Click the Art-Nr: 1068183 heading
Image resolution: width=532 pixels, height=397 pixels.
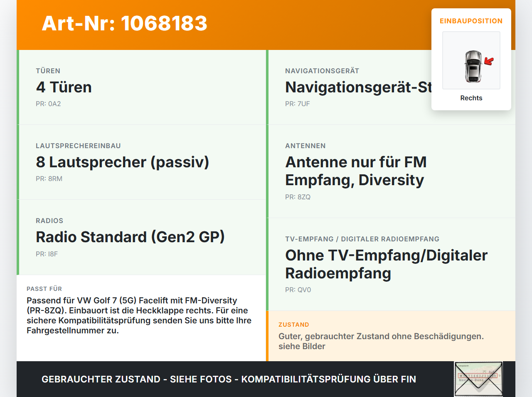click(x=125, y=23)
